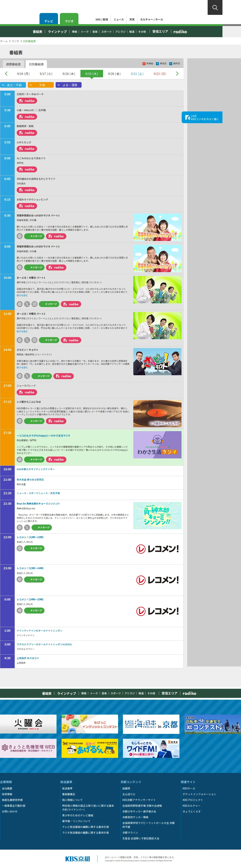Viewport: 241px width, 868px height.
Task: Open 受信エリア in top navigation bar
Action: point(160,32)
